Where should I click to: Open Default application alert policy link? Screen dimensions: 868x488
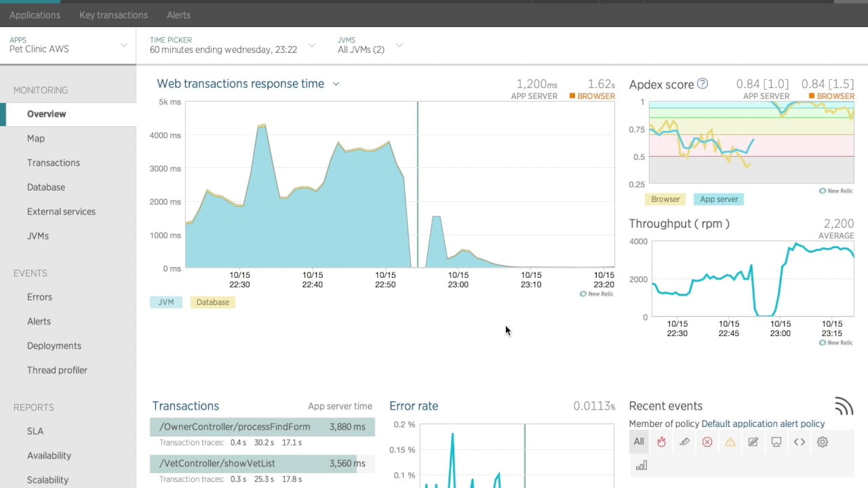coord(763,424)
